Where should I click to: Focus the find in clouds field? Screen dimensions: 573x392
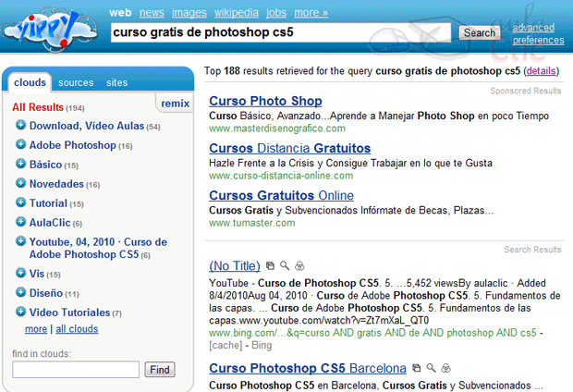(76, 369)
